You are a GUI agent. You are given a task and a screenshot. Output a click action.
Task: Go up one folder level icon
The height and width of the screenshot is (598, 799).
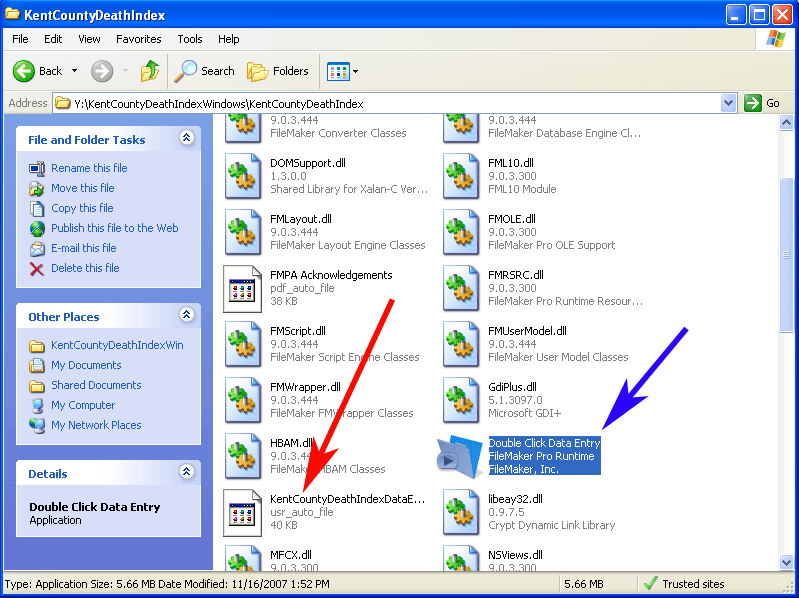[150, 71]
